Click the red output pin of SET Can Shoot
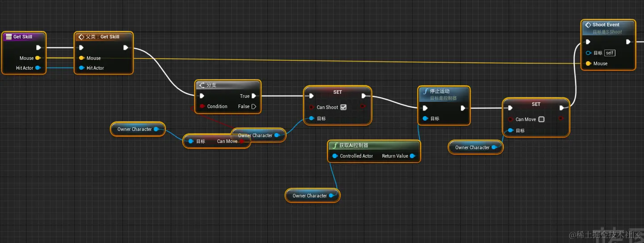644x243 pixels. point(363,106)
